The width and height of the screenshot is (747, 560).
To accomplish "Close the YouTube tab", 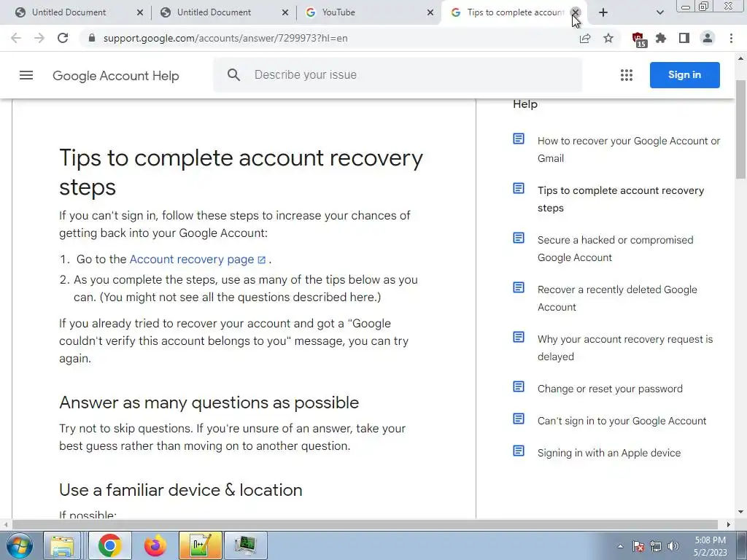I will [x=430, y=12].
